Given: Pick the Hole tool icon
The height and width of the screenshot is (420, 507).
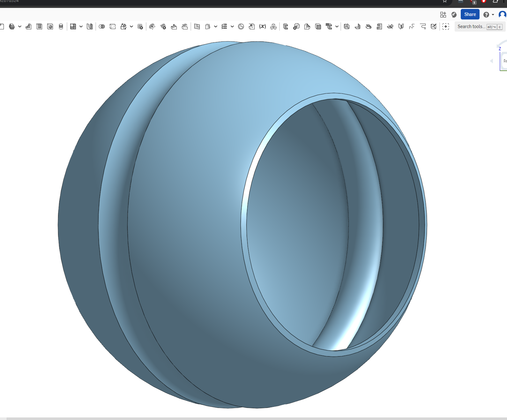Looking at the screenshot, I should coord(50,26).
